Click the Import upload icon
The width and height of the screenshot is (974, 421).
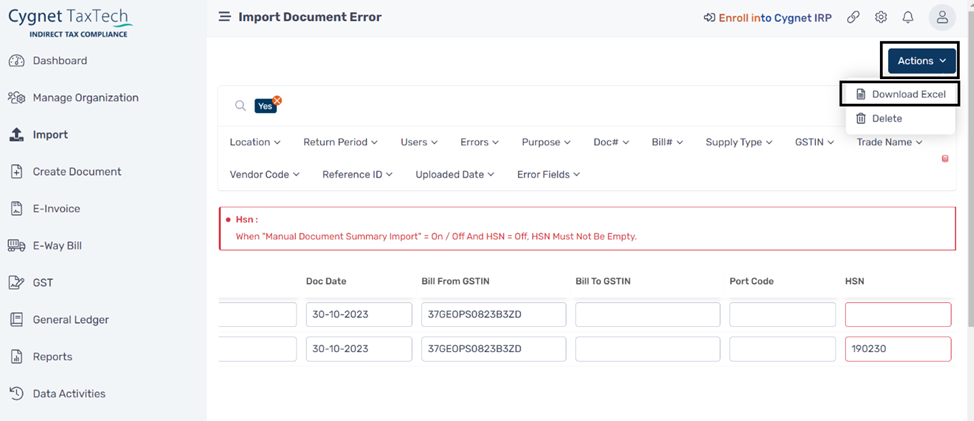(x=17, y=135)
